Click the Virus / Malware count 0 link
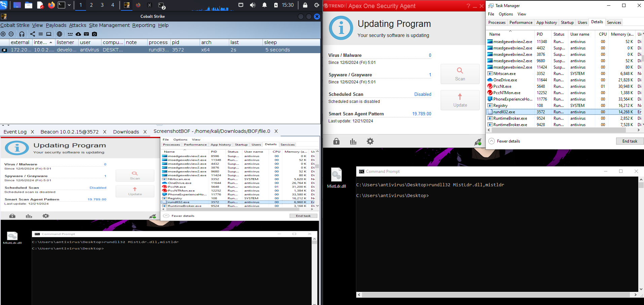The width and height of the screenshot is (644, 305). tap(430, 55)
